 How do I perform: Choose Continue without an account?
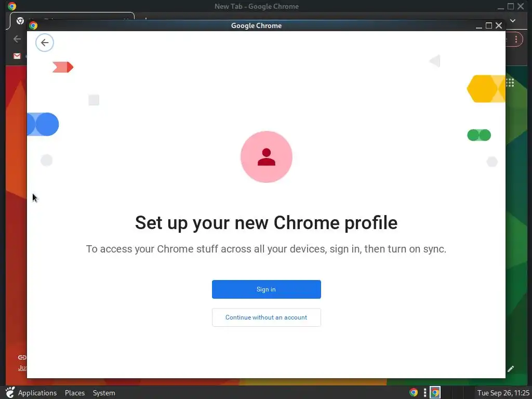pyautogui.click(x=267, y=317)
